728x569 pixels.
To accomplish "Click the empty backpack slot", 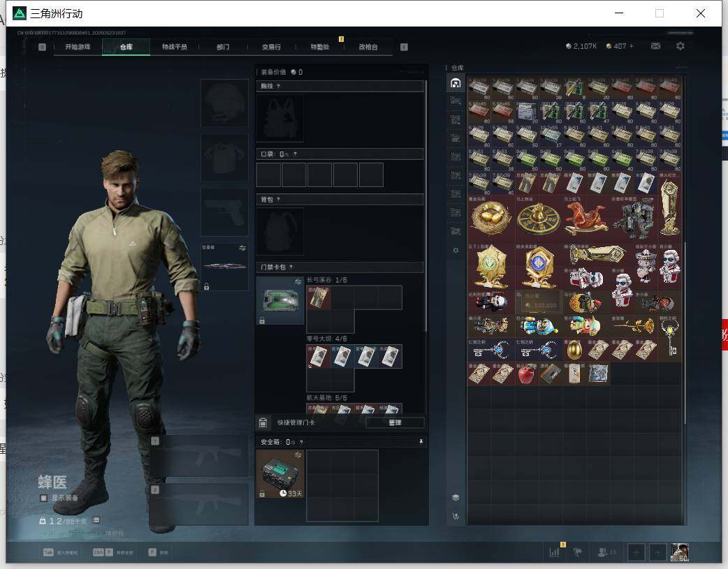I will [x=280, y=231].
